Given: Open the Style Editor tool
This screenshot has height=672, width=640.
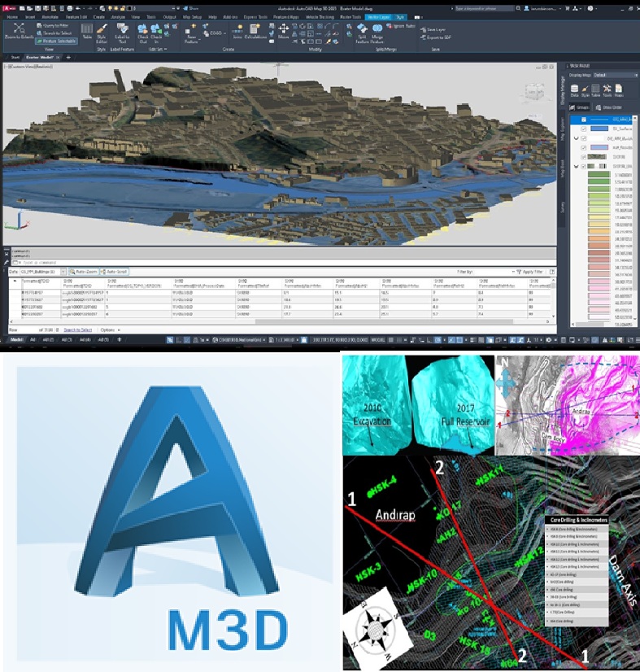Looking at the screenshot, I should point(102,33).
